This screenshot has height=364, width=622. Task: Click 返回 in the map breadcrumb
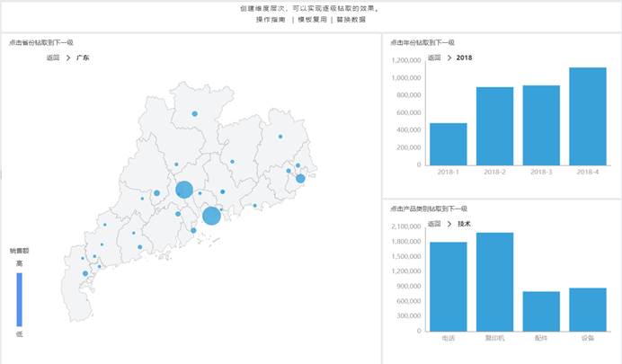point(53,58)
